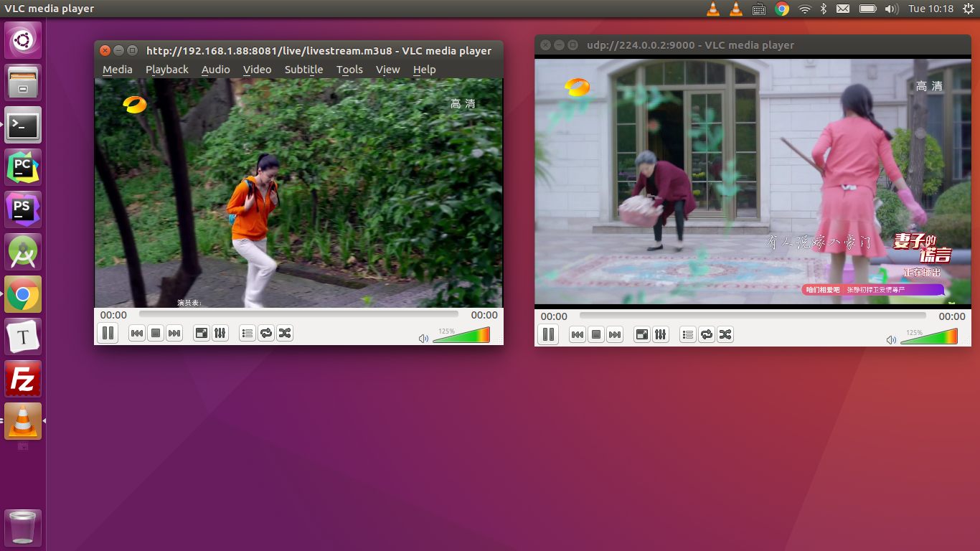Open the Trash from the launcher
Screen dimensions: 980x551
pos(23,528)
